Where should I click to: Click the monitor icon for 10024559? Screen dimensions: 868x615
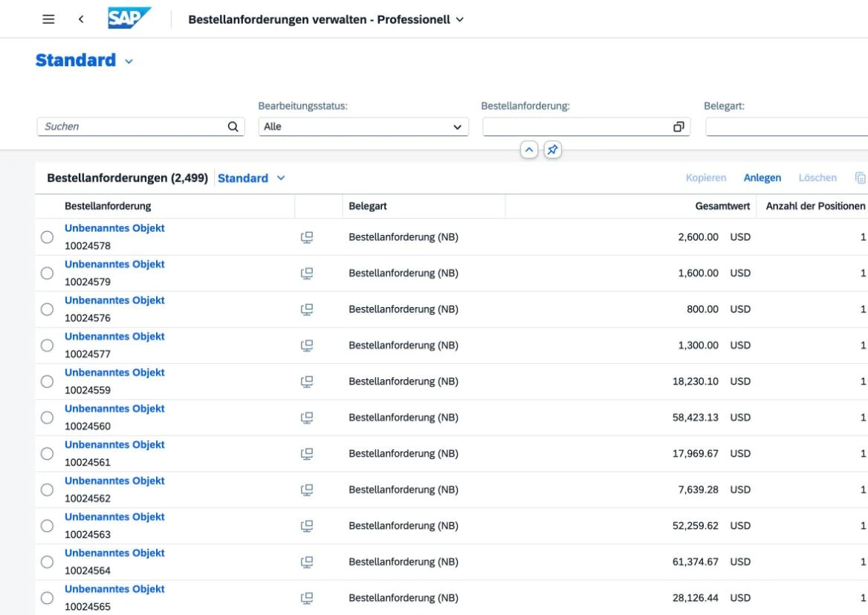(x=307, y=381)
